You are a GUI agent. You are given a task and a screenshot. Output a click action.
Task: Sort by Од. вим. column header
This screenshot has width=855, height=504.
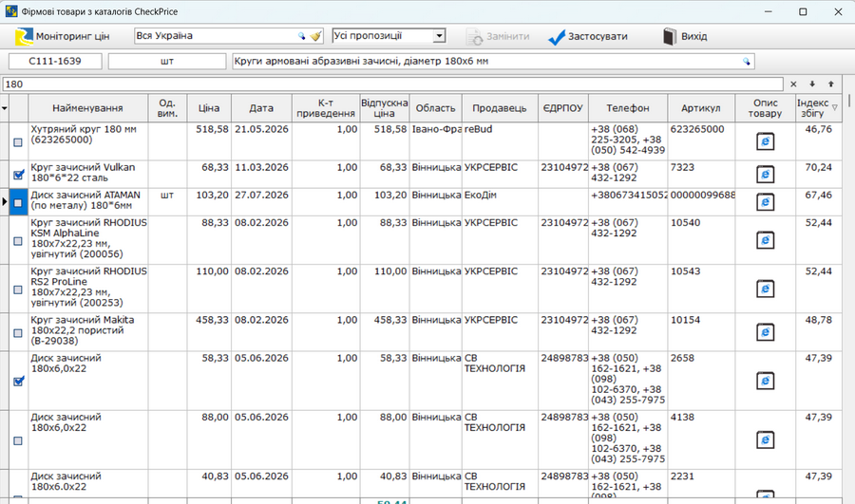click(x=167, y=108)
